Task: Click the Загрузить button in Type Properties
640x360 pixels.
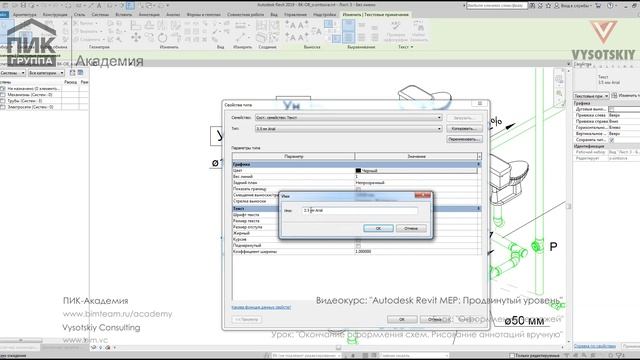Action: click(464, 118)
